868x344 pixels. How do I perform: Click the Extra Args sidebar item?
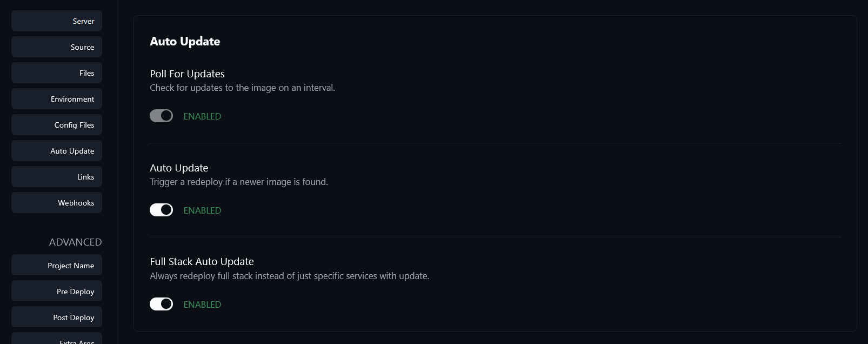pos(57,340)
